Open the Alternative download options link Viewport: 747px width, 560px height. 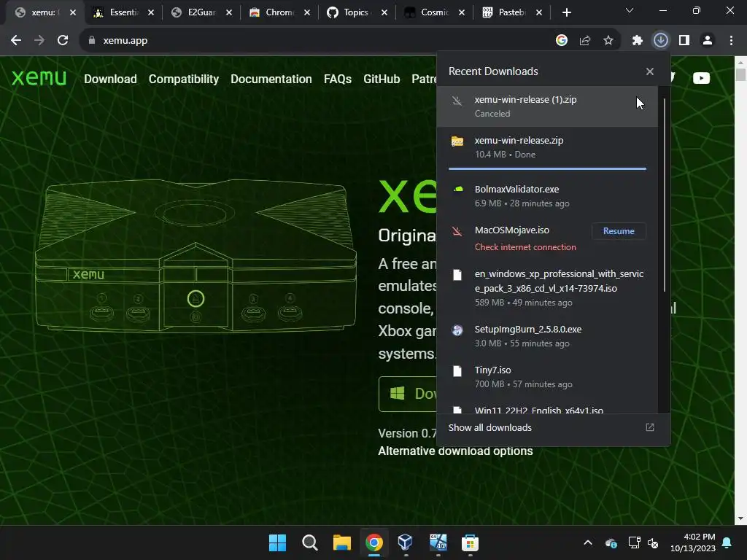coord(455,451)
